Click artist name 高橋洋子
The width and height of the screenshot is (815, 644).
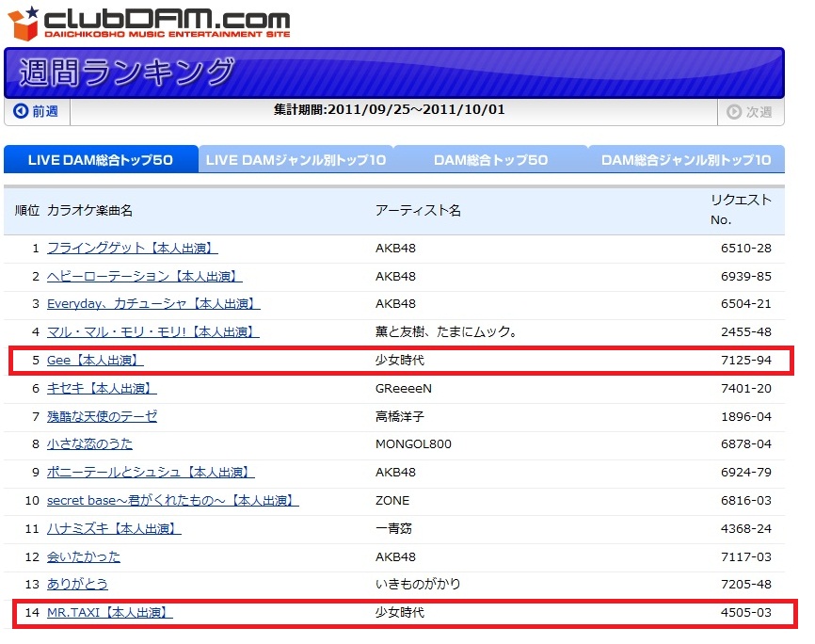click(400, 416)
